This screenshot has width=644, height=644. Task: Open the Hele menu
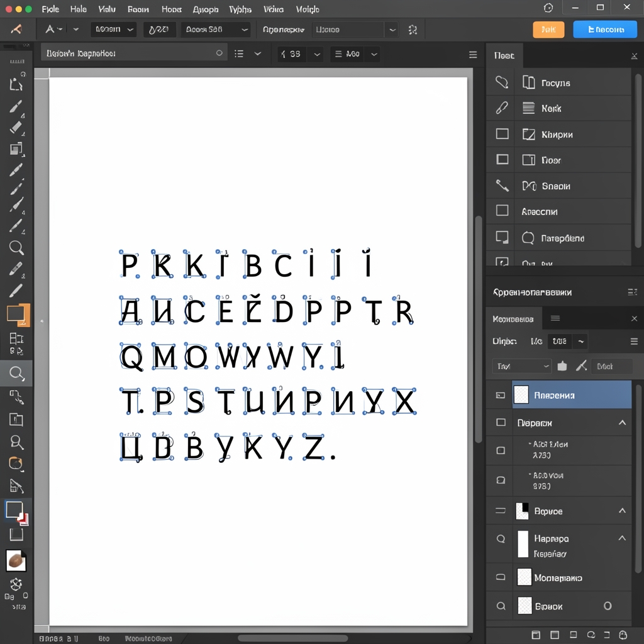(x=78, y=9)
